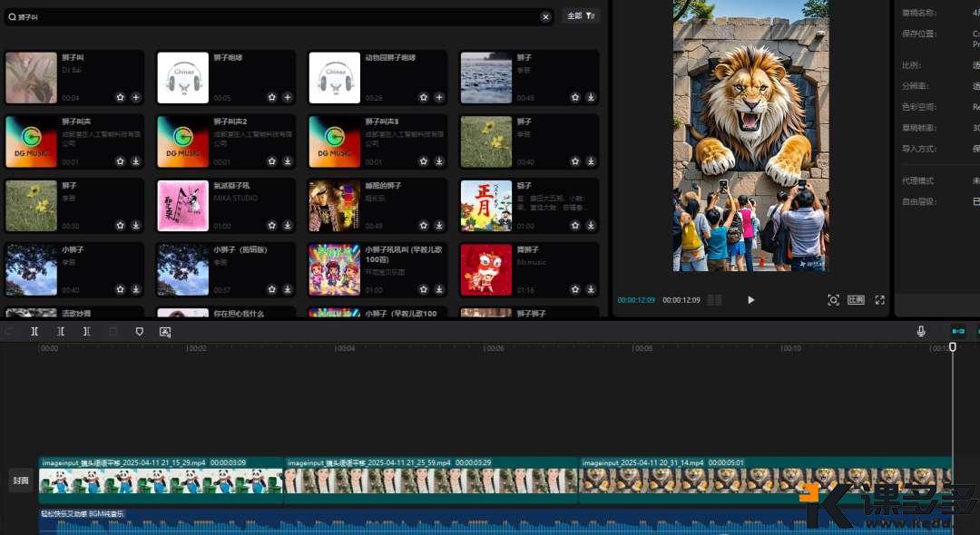Viewport: 980px width, 535px height.
Task: Toggle main track magnet snapping
Action: [958, 332]
